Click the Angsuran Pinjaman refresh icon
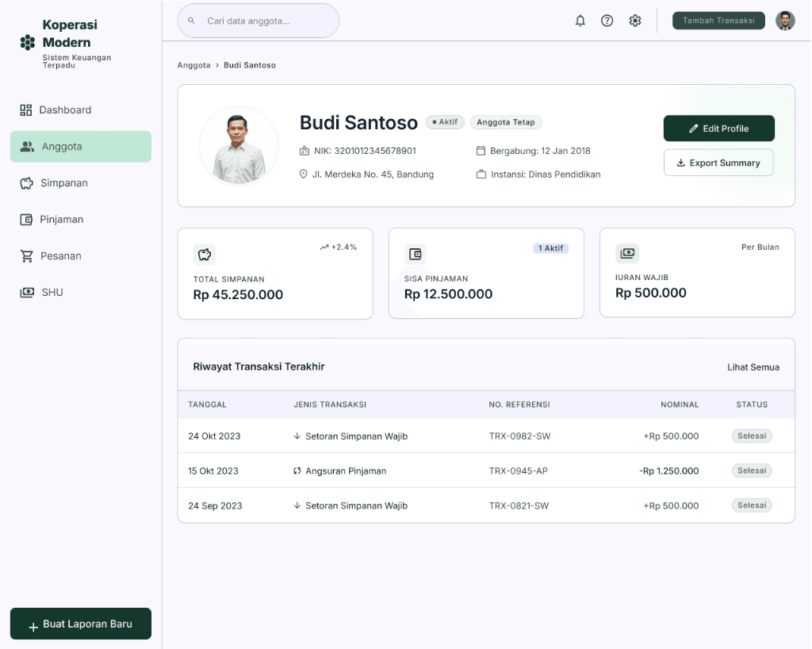Screen dimensions: 812x649 pos(297,470)
